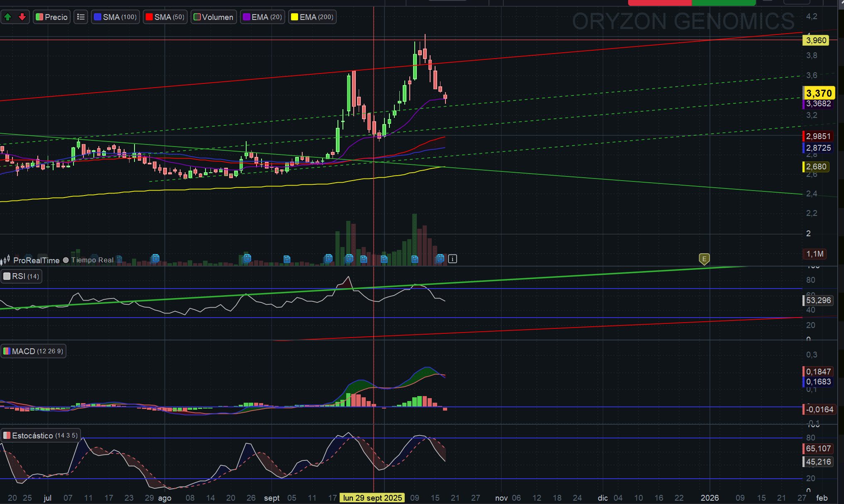Click the ProRealTime candlestick logo icon
This screenshot has height=504, width=844.
pos(5,260)
